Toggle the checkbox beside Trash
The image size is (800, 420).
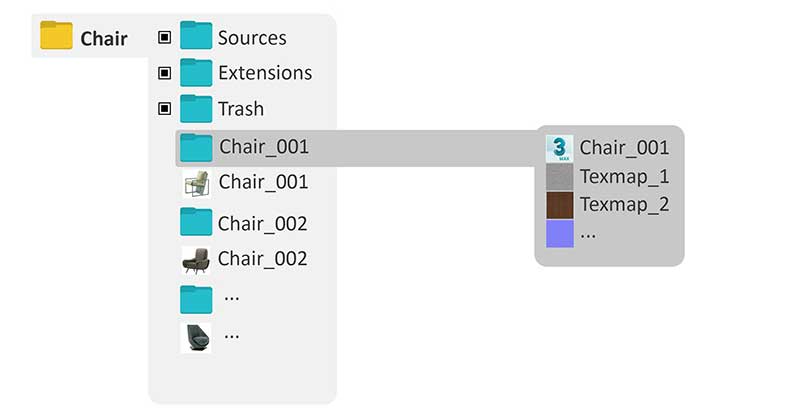click(164, 108)
